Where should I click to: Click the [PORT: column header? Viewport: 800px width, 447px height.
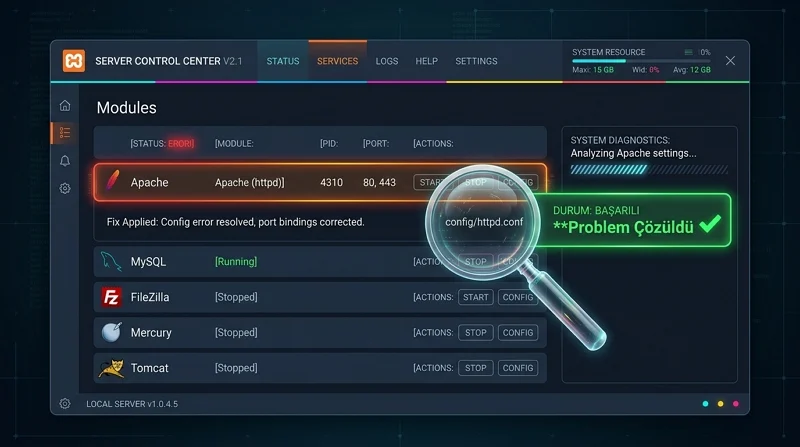(x=376, y=143)
